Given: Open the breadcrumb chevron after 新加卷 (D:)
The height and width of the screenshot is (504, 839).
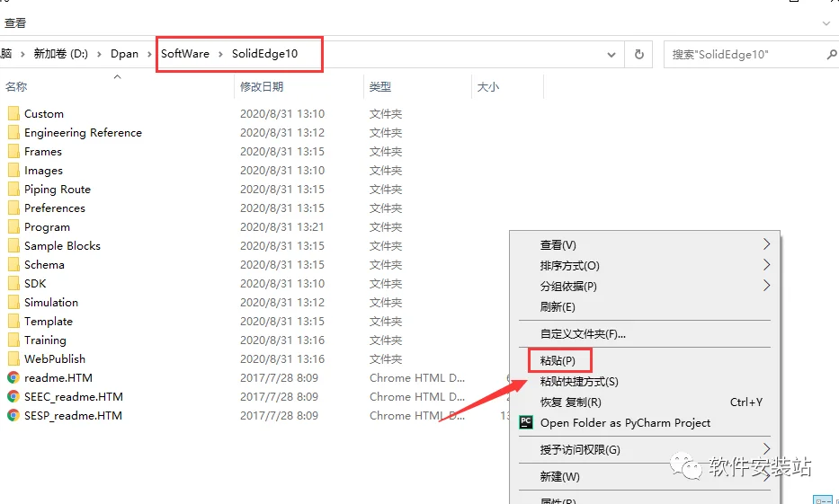Looking at the screenshot, I should [x=100, y=54].
